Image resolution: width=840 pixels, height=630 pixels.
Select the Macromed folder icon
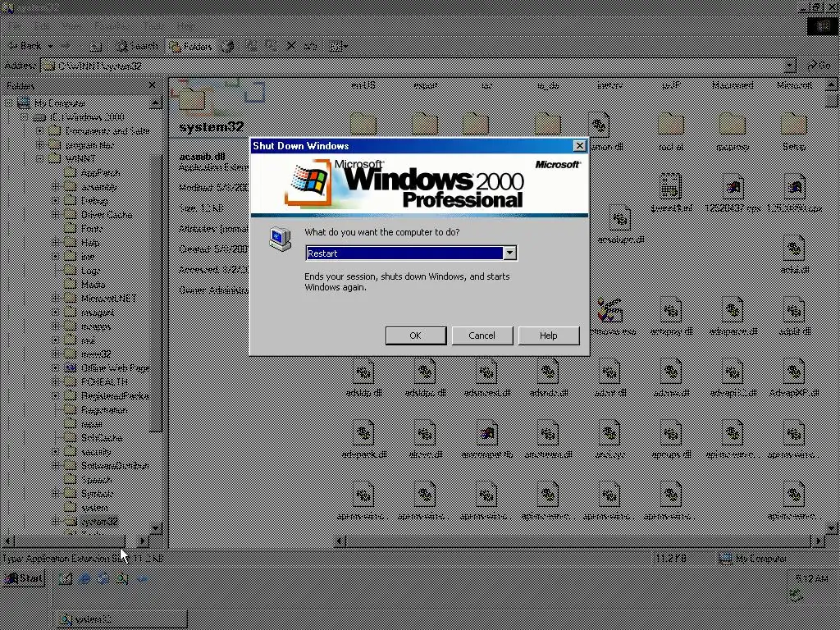click(x=733, y=85)
